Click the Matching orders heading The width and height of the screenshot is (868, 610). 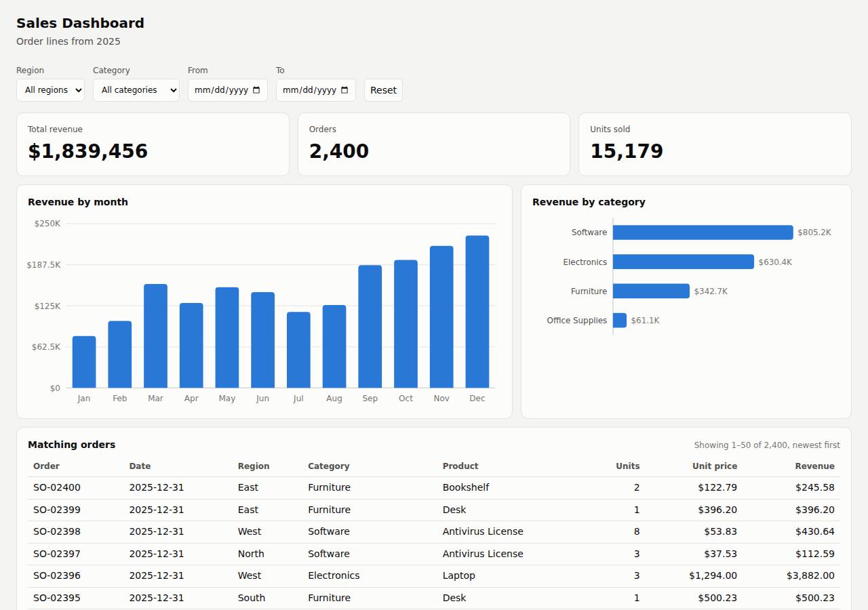pos(72,445)
